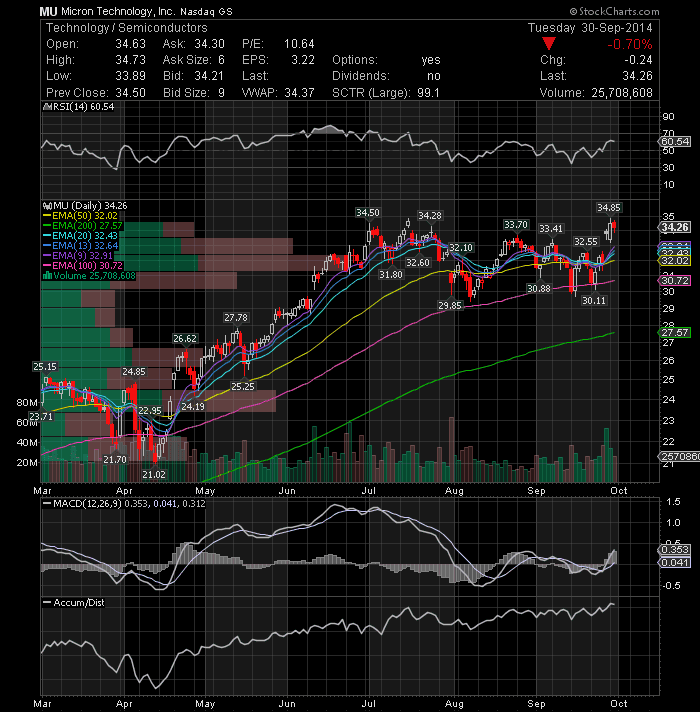Click the Accum/Dist panel label
This screenshot has height=712, width=700.
click(79, 603)
